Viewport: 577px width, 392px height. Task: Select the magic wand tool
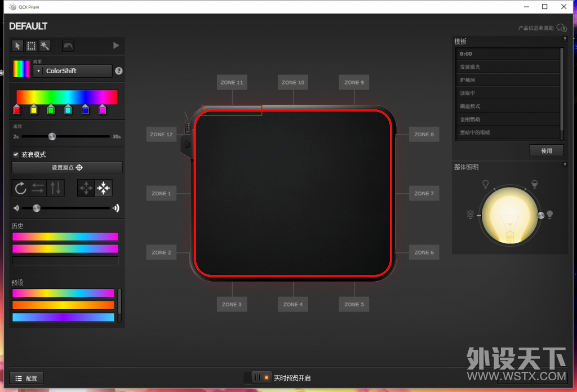[45, 46]
